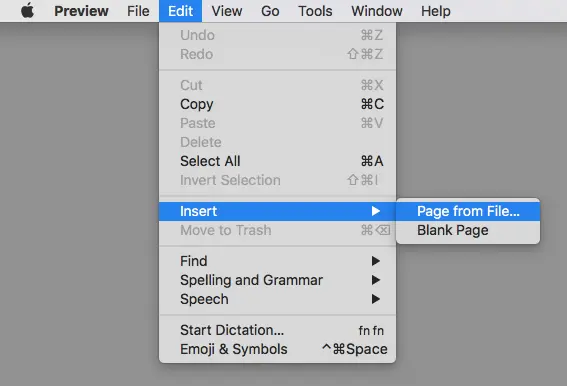Open the File menu

tap(138, 11)
